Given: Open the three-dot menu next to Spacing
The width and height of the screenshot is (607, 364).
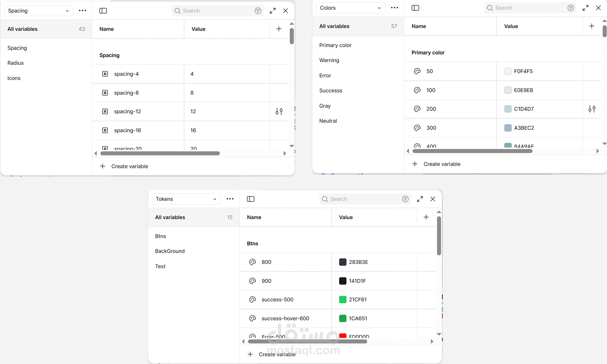Looking at the screenshot, I should 83,11.
